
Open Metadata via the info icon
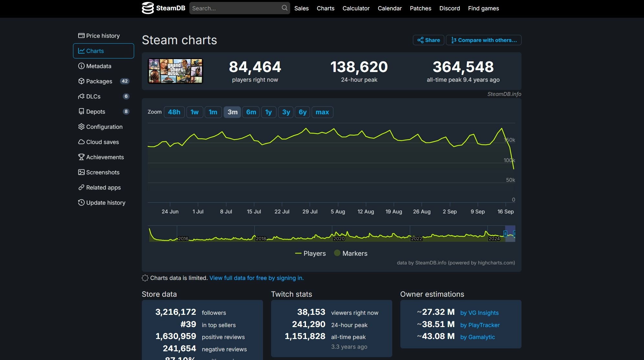(81, 66)
